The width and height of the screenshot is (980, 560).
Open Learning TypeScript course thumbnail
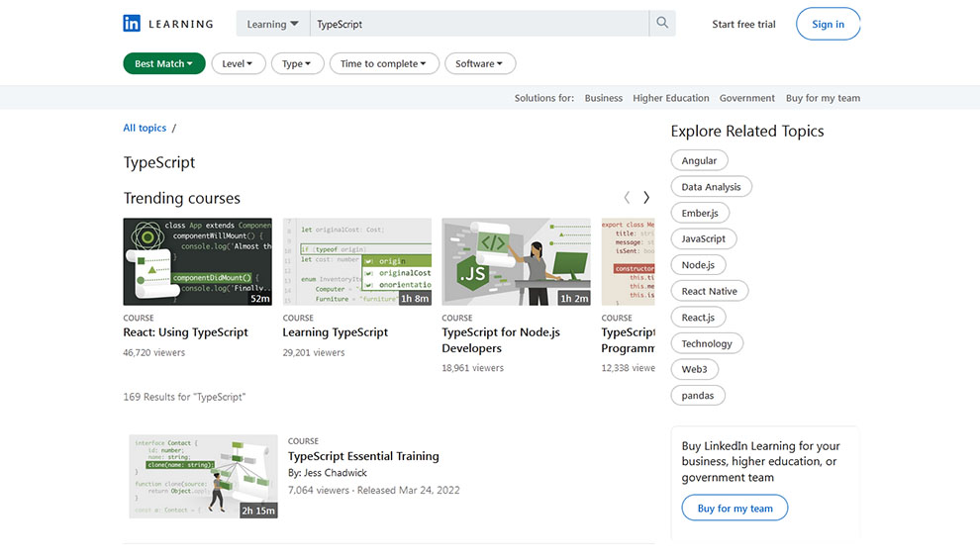click(x=357, y=261)
